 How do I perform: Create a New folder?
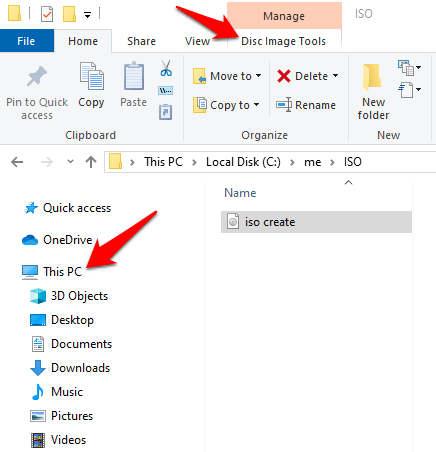[373, 92]
